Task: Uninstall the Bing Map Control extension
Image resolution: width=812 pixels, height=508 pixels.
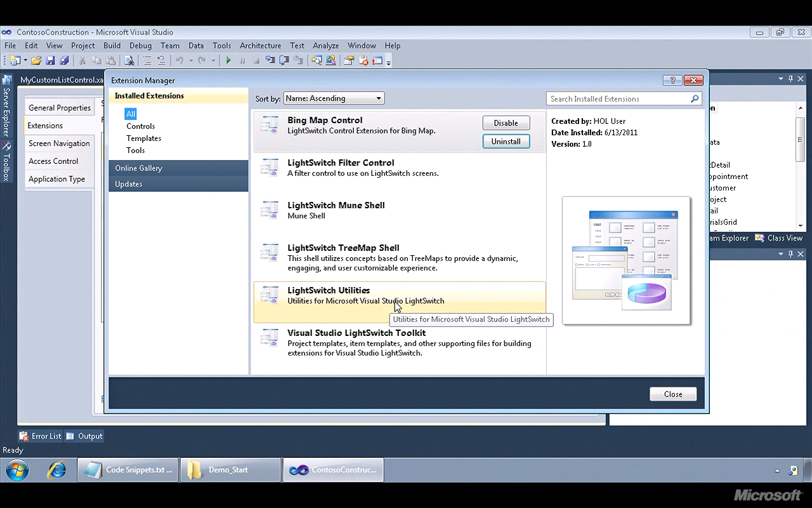Action: point(506,142)
